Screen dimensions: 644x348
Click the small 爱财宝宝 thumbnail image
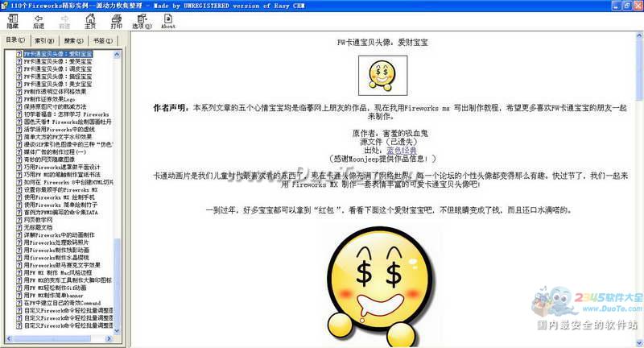coord(383,76)
